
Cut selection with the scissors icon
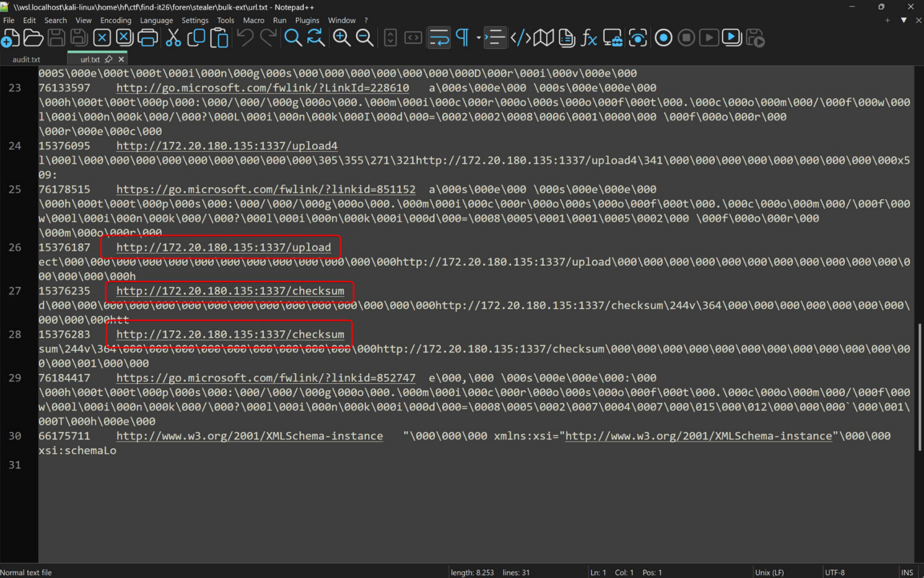click(x=173, y=38)
